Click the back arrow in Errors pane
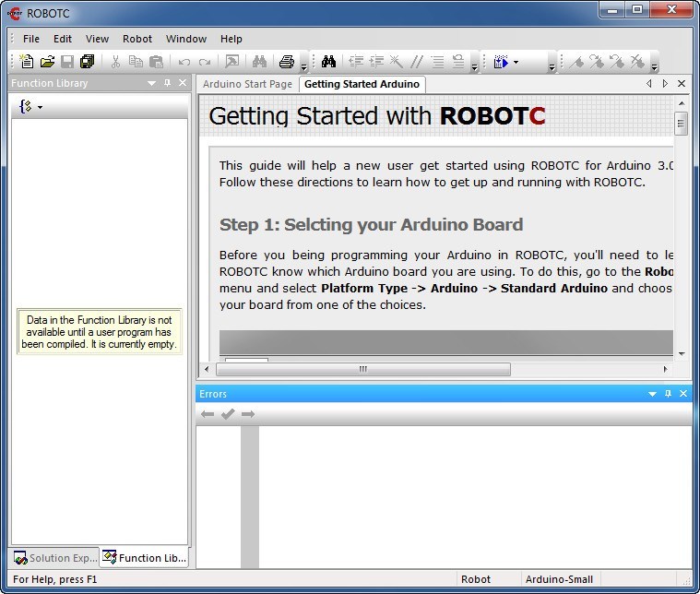The width and height of the screenshot is (700, 594). tap(208, 414)
